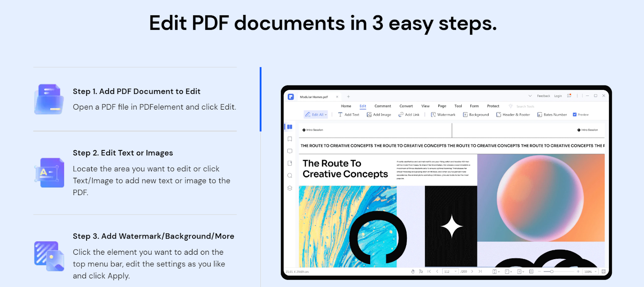Click the reading mode book icon
This screenshot has width=644, height=287.
click(x=531, y=271)
